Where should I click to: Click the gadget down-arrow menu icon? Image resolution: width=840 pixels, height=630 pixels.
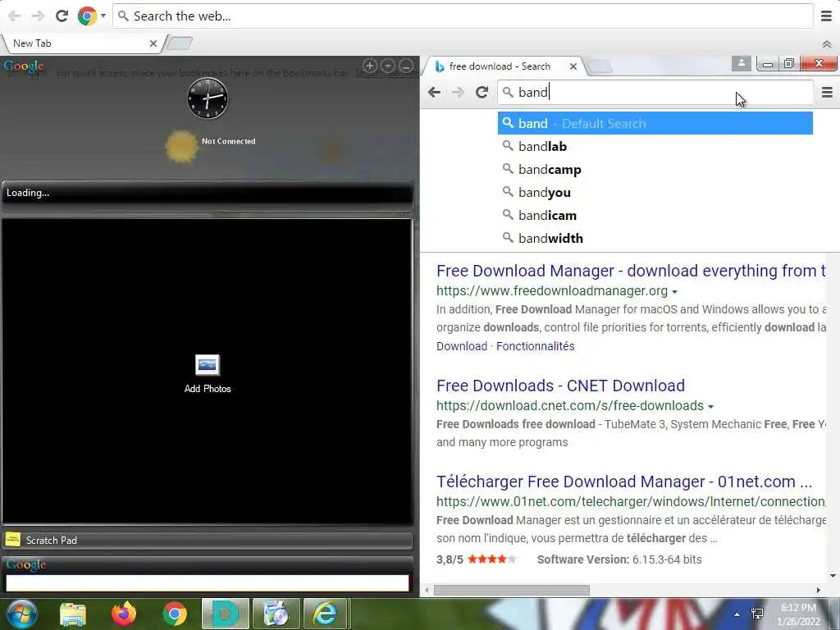[x=388, y=66]
